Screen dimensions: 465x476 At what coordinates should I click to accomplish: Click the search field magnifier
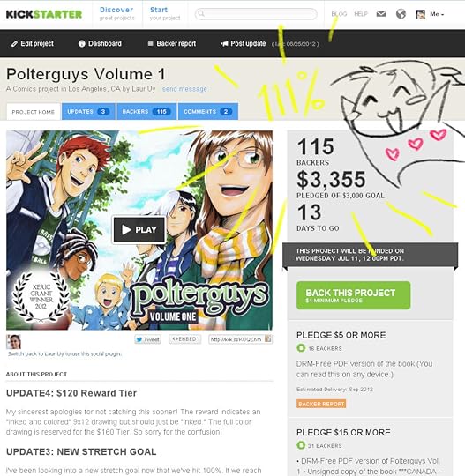click(x=201, y=13)
